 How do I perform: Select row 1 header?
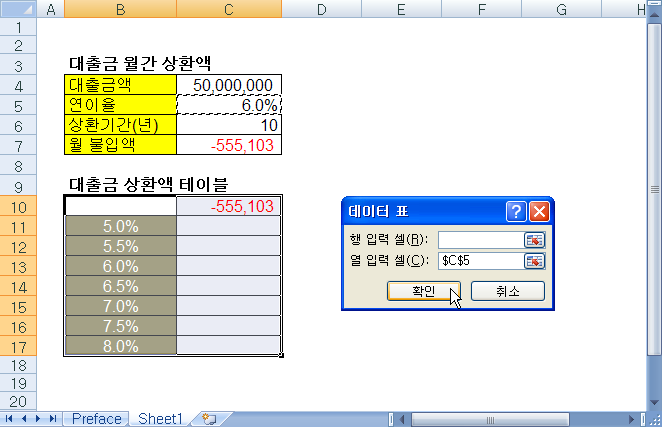tap(18, 27)
